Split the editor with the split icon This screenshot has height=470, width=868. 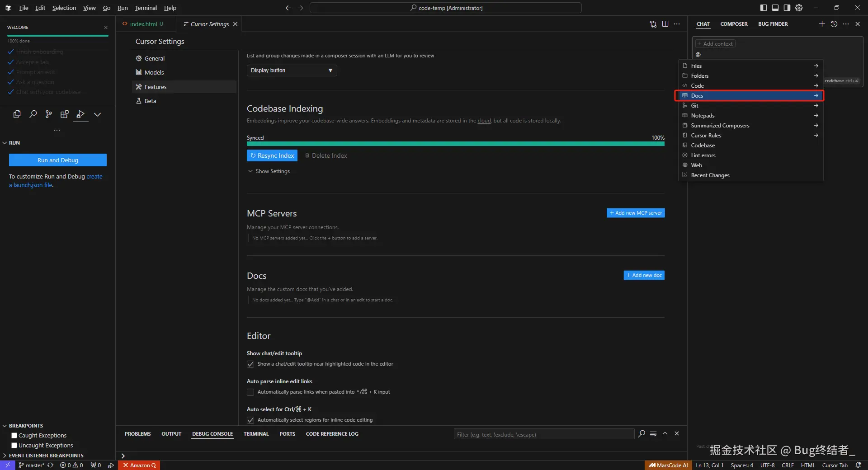[x=665, y=24]
